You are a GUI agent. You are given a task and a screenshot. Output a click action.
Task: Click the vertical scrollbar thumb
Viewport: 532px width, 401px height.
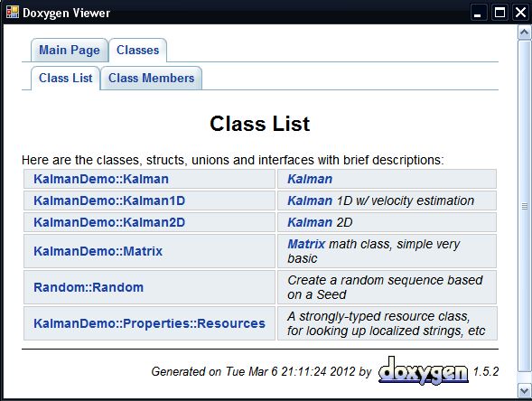[x=524, y=206]
